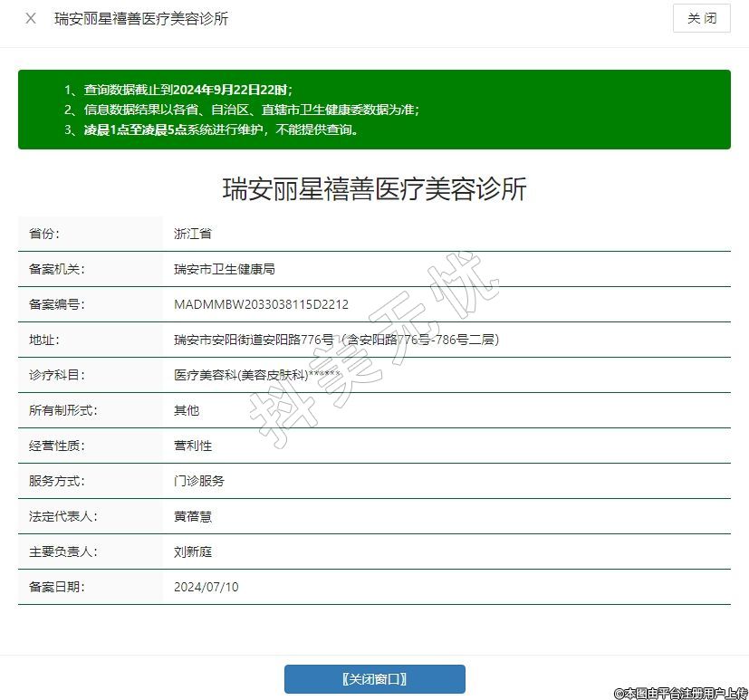Click the registration number MADMMBW2033038115D2212
The image size is (749, 700).
coord(261,304)
